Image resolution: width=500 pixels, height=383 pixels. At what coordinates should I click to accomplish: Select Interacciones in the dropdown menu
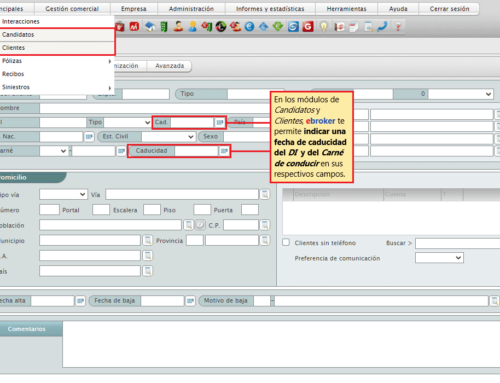click(x=57, y=22)
